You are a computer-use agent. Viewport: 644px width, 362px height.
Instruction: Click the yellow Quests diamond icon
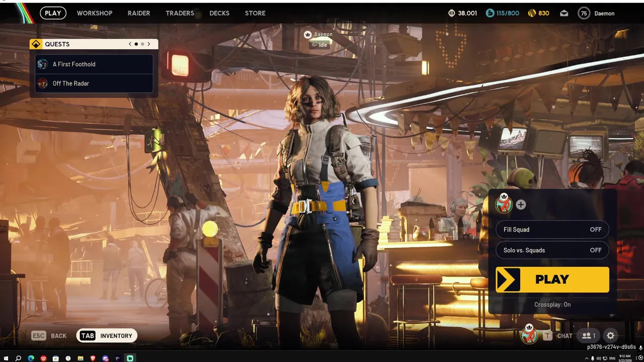36,44
